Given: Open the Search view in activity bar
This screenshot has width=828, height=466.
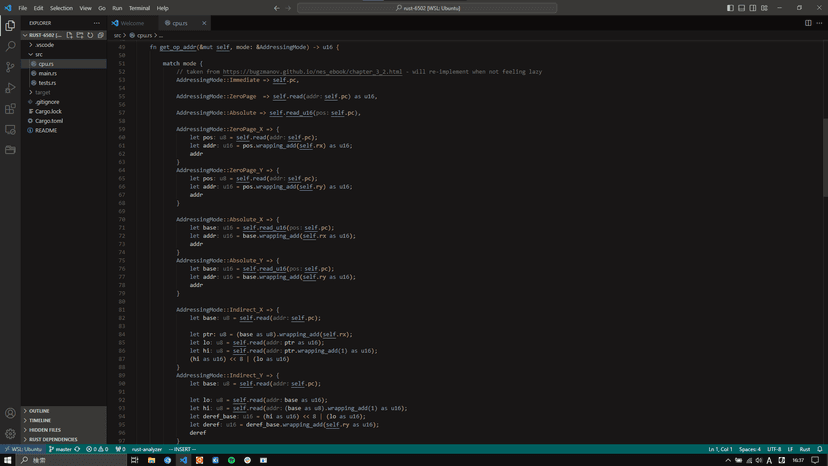Looking at the screenshot, I should tap(10, 46).
